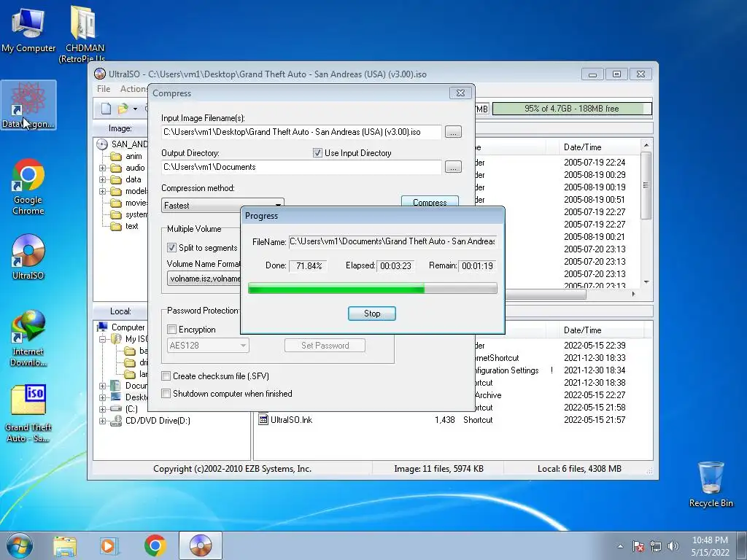Screen dimensions: 747x560
Task: Click the Set Password button
Action: click(325, 346)
